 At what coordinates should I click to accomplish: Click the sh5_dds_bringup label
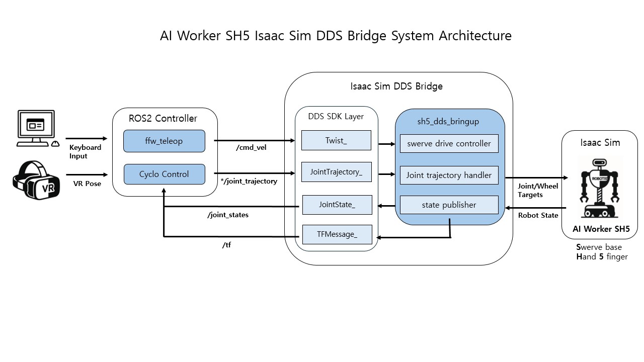click(448, 121)
